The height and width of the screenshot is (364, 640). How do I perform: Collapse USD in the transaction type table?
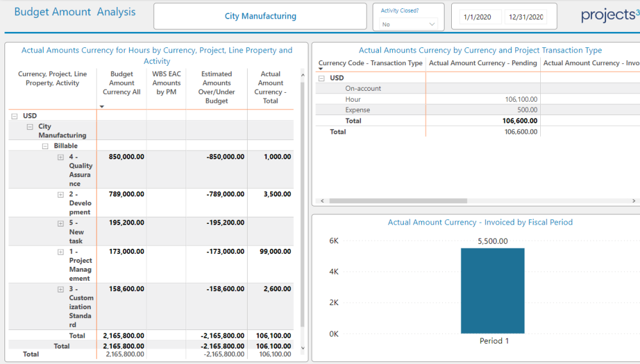click(x=321, y=78)
